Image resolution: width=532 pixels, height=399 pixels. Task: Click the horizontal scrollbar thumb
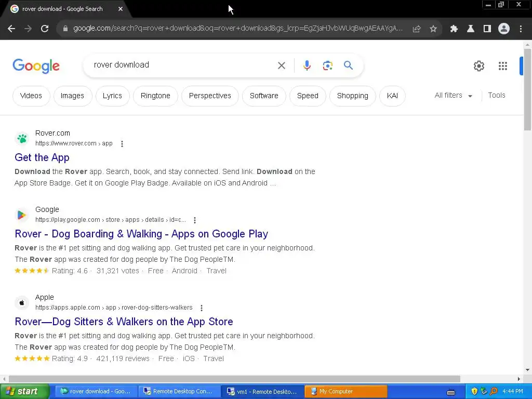pyautogui.click(x=234, y=379)
